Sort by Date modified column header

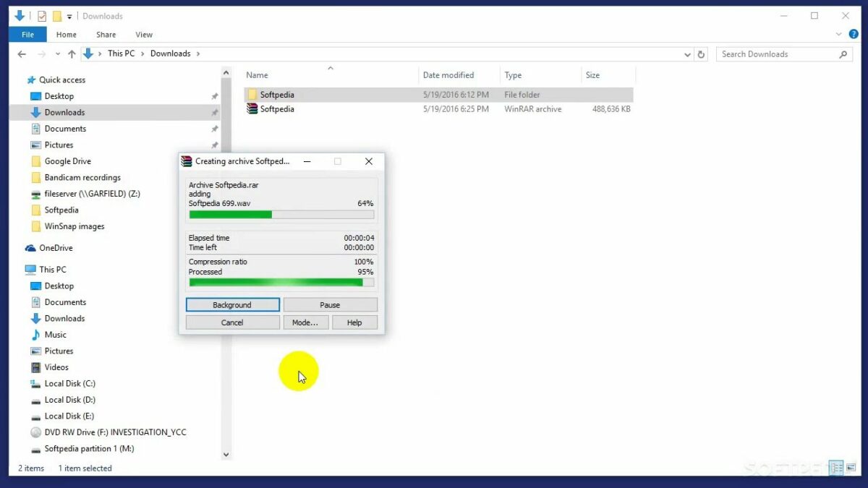click(459, 75)
